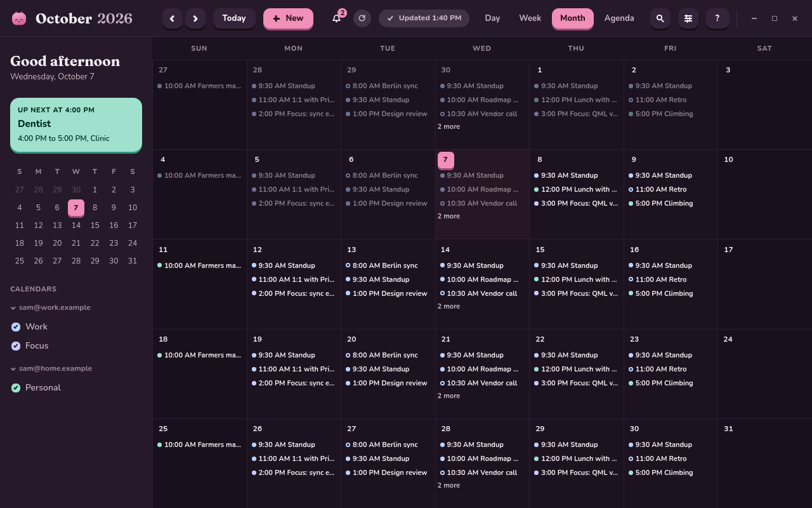812x508 pixels.
Task: Click the Today button
Action: point(234,18)
